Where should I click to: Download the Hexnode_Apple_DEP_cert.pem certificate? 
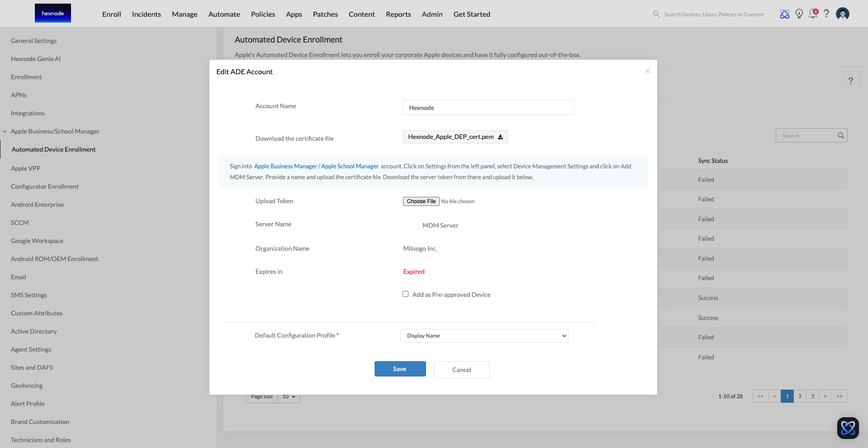click(455, 137)
